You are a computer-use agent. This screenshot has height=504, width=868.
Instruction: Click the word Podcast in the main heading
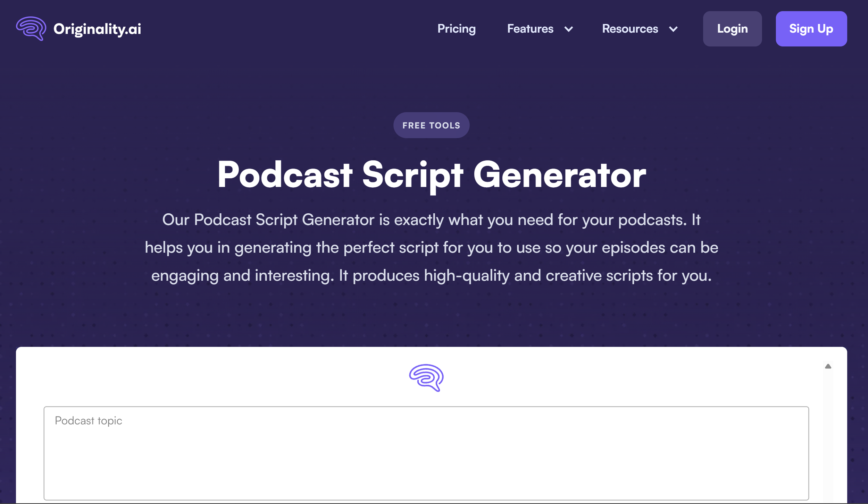pyautogui.click(x=285, y=175)
